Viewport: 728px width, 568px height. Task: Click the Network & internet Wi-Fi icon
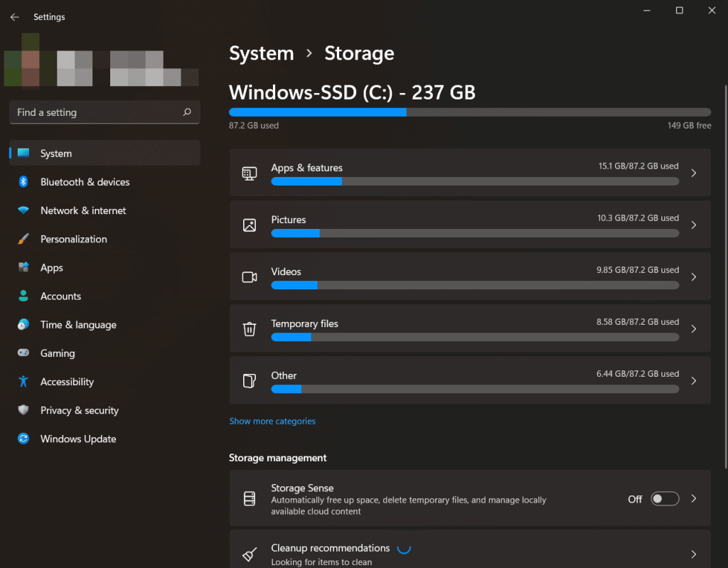23,210
